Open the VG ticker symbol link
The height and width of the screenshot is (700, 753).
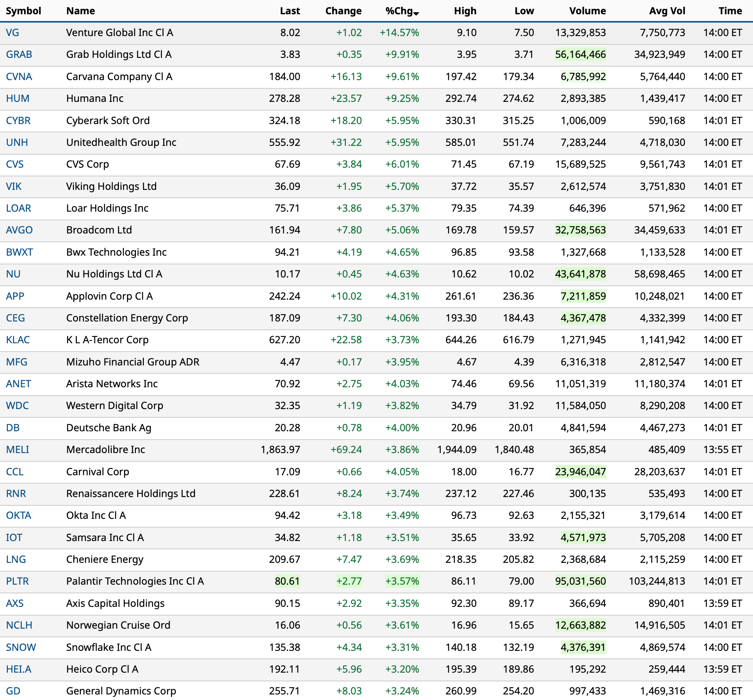(x=12, y=33)
